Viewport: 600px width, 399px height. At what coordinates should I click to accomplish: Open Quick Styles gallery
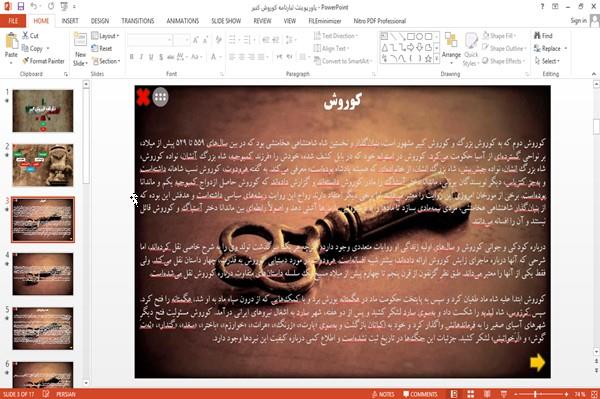[x=471, y=49]
